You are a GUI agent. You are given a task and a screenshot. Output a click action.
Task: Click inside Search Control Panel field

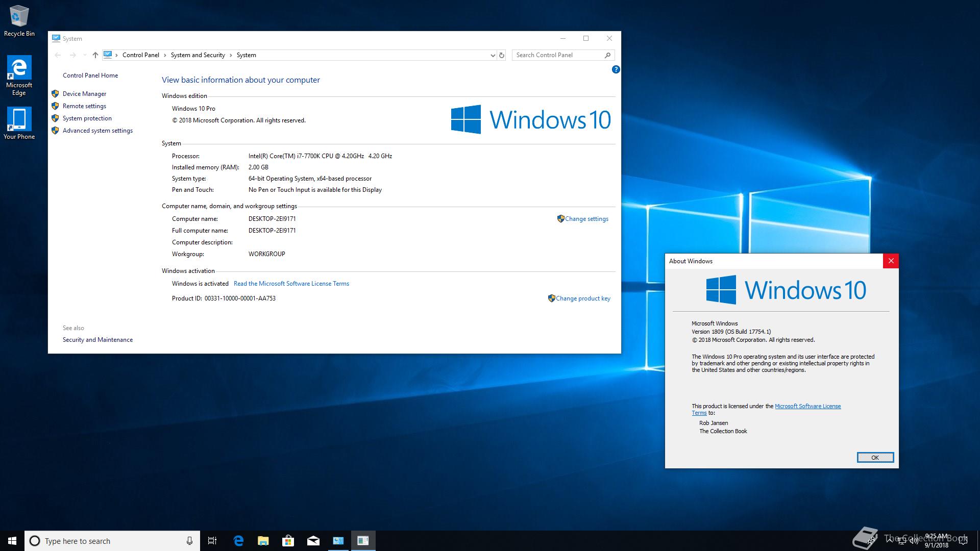[556, 55]
